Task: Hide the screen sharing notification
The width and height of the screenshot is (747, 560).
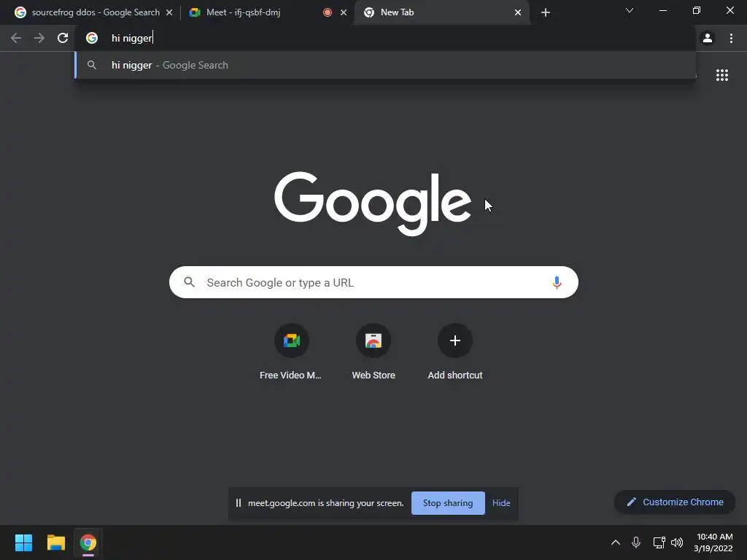Action: coord(501,503)
